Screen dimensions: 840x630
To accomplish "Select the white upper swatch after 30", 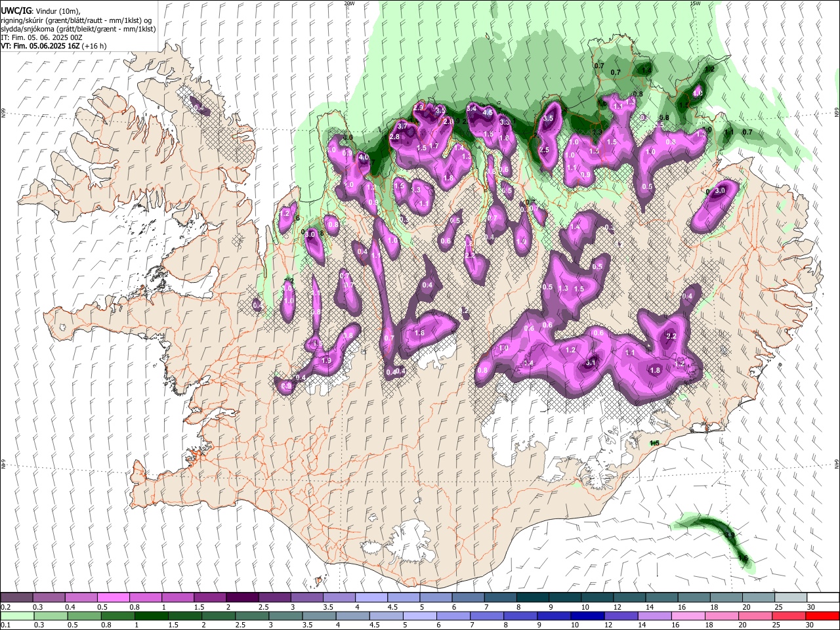I will 822,598.
